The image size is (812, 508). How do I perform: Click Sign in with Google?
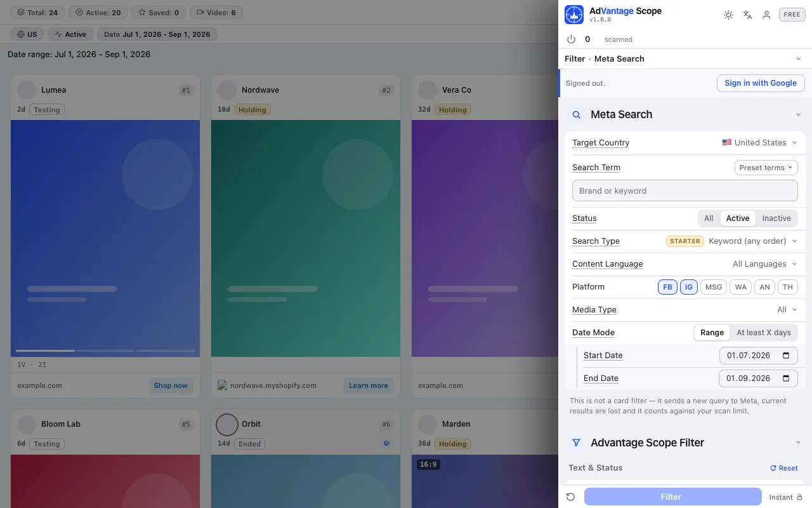pyautogui.click(x=761, y=83)
